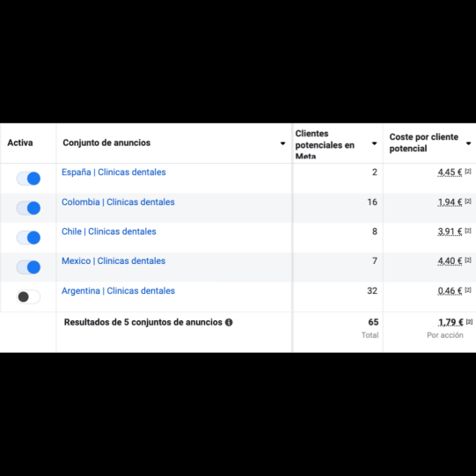This screenshot has width=476, height=476.
Task: Click the 4,45 € cost value
Action: [450, 172]
